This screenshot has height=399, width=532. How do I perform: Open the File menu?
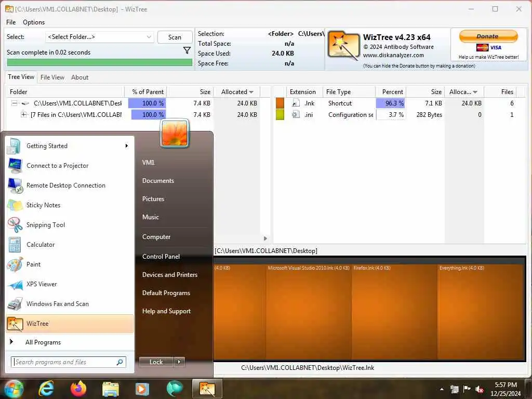coord(11,22)
